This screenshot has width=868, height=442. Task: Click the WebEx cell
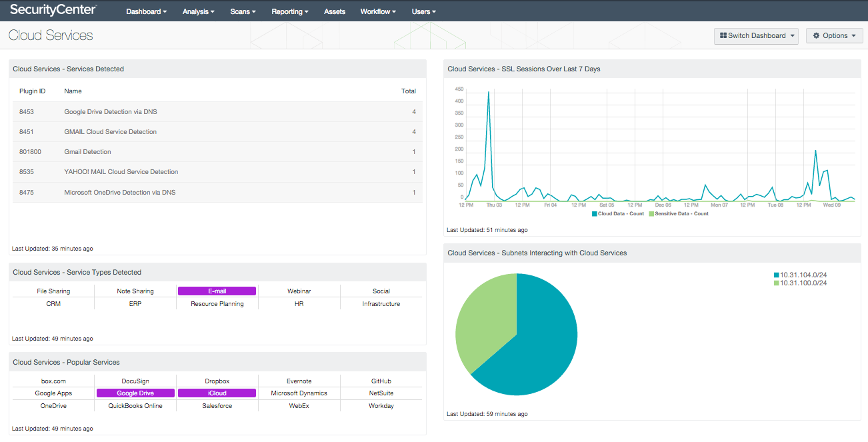[299, 406]
